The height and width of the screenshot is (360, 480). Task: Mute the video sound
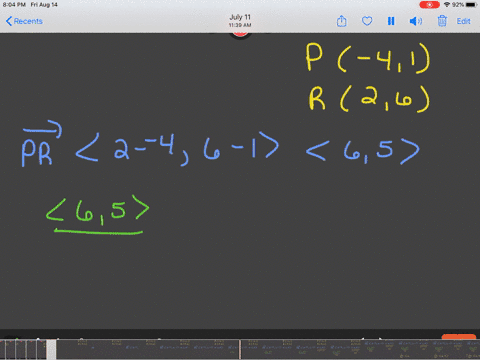point(416,21)
